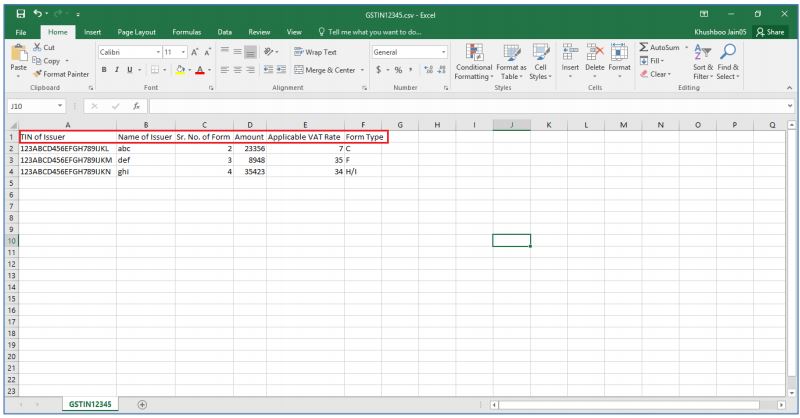800x418 pixels.
Task: Select the GSTIN12345 sheet tab
Action: click(x=90, y=404)
